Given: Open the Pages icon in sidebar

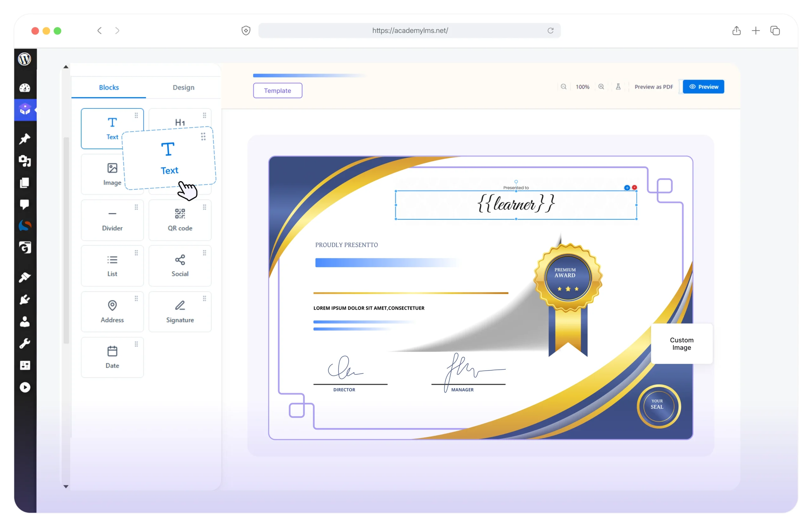Looking at the screenshot, I should tap(24, 183).
